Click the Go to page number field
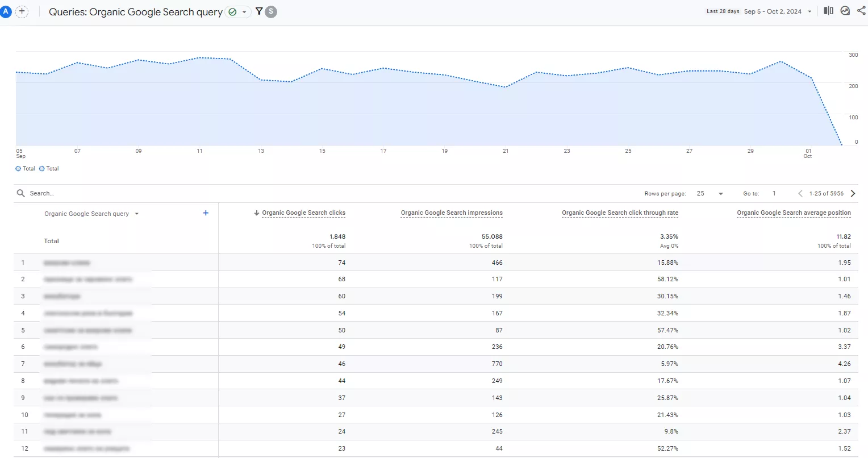 point(774,194)
